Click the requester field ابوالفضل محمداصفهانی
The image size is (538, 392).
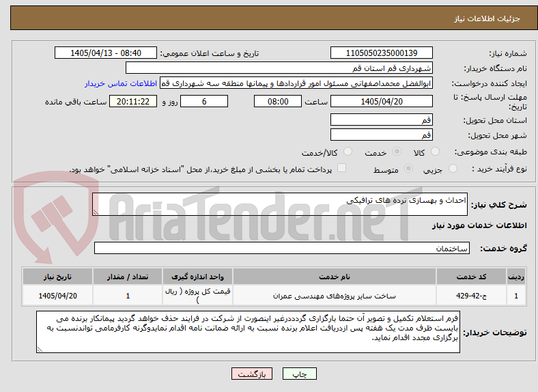(x=296, y=83)
